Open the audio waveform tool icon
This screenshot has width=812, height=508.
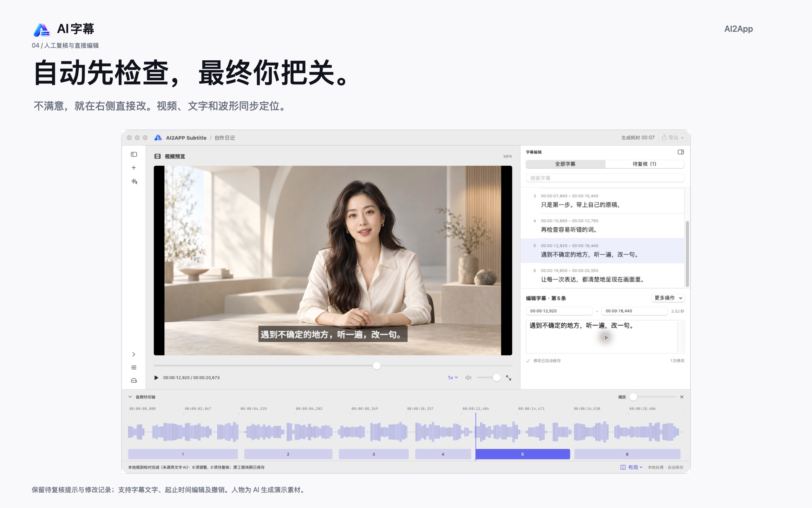[134, 181]
